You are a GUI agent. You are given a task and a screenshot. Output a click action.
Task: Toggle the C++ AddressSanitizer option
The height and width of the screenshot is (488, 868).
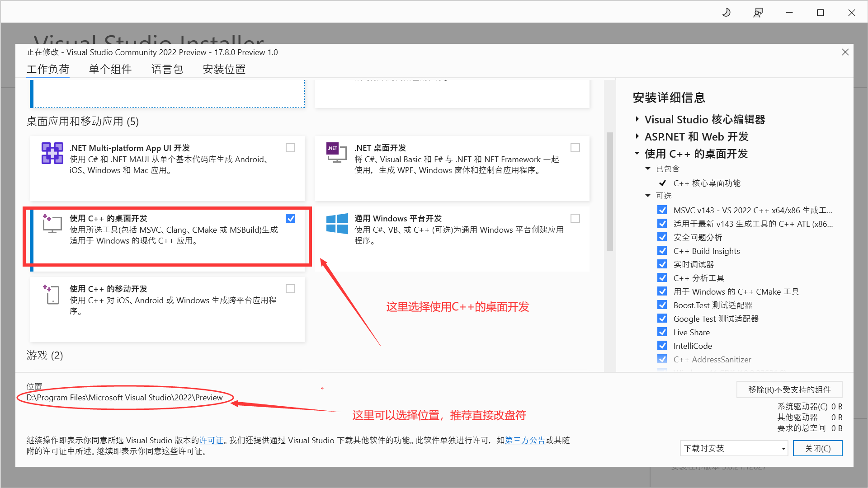click(x=662, y=359)
